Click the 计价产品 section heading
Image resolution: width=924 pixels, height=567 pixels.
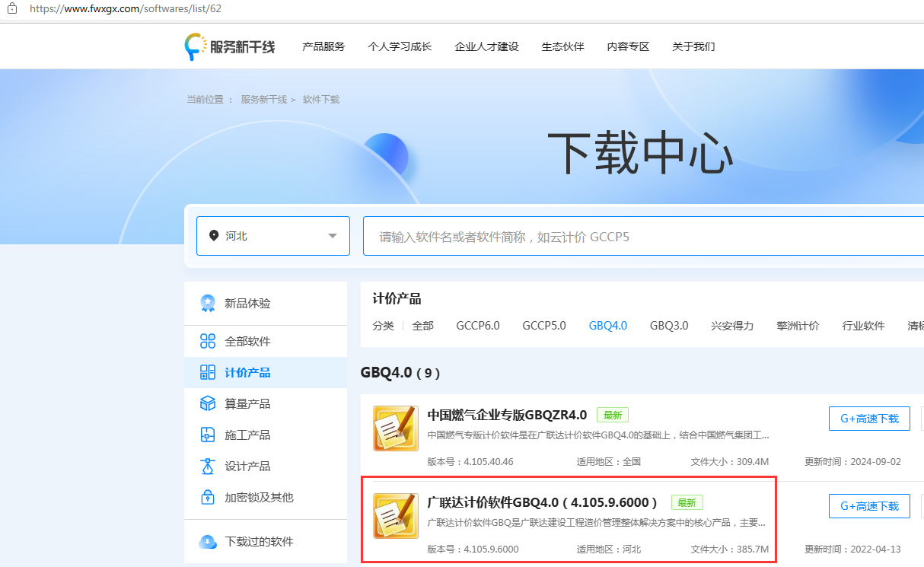coord(397,299)
